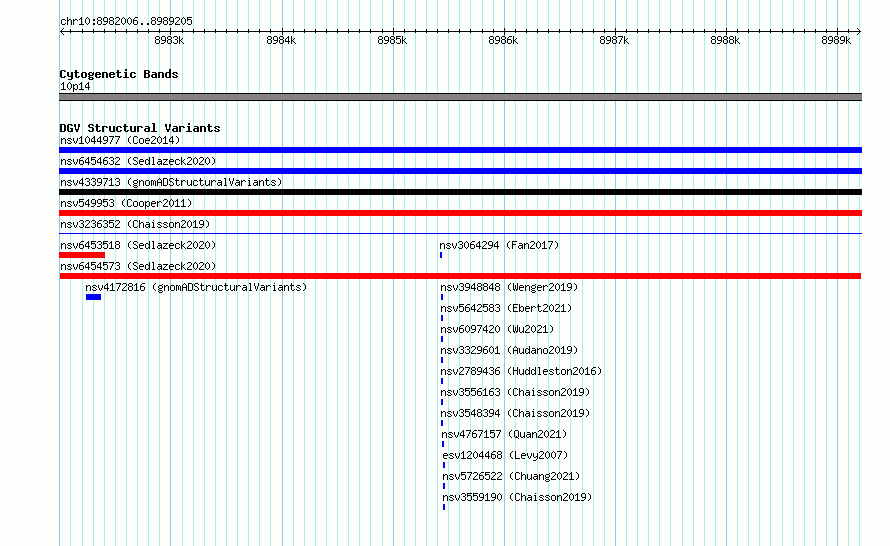Click the 8985k ruler position
The image size is (890, 546).
(392, 40)
